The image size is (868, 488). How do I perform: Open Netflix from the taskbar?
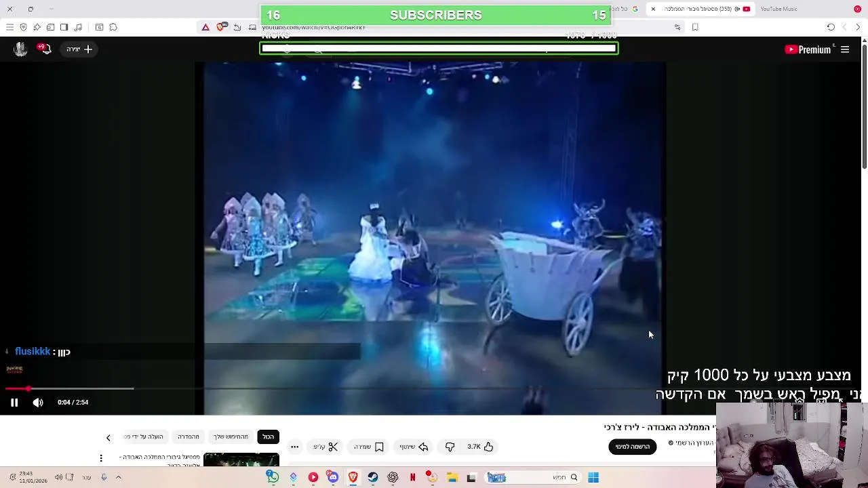point(412,478)
